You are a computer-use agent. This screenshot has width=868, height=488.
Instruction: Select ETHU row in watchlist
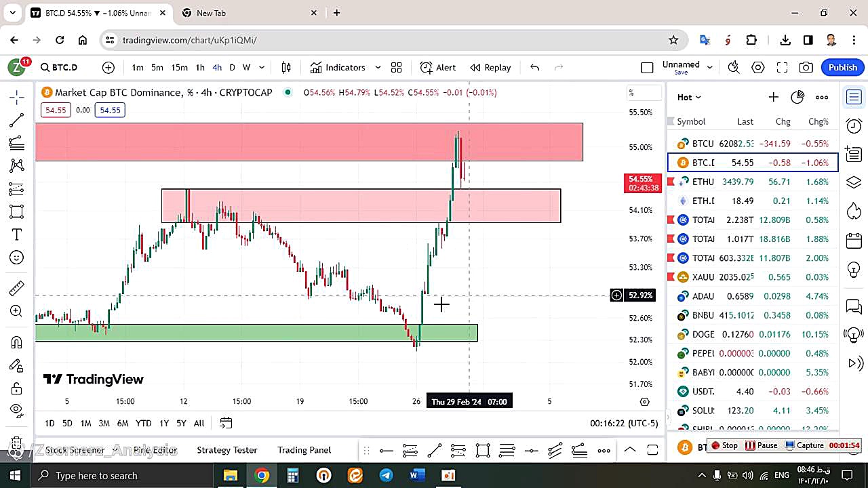tap(753, 182)
